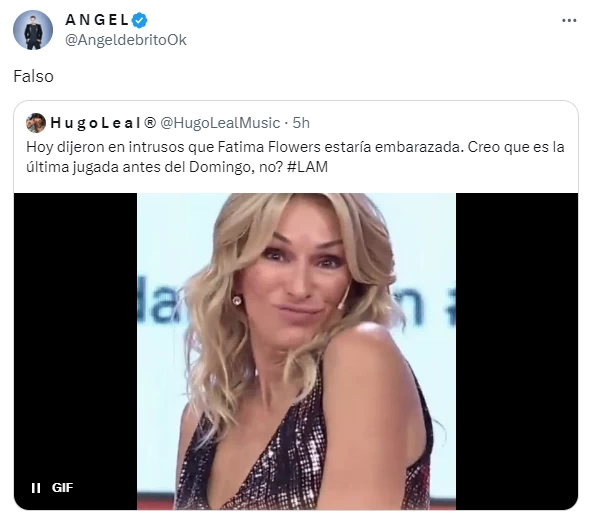
Task: Open the quoted tweet text about intrusos
Action: pos(295,157)
